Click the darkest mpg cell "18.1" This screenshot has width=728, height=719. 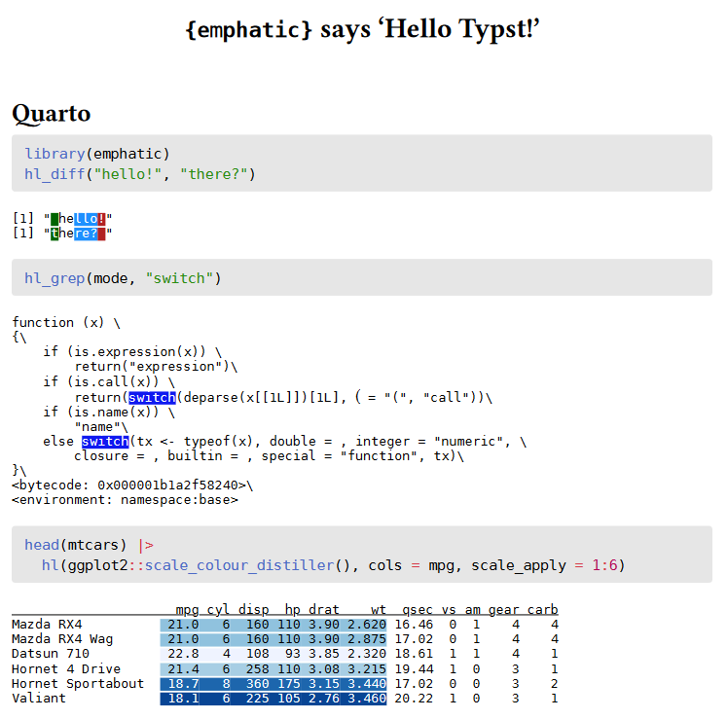pos(183,699)
